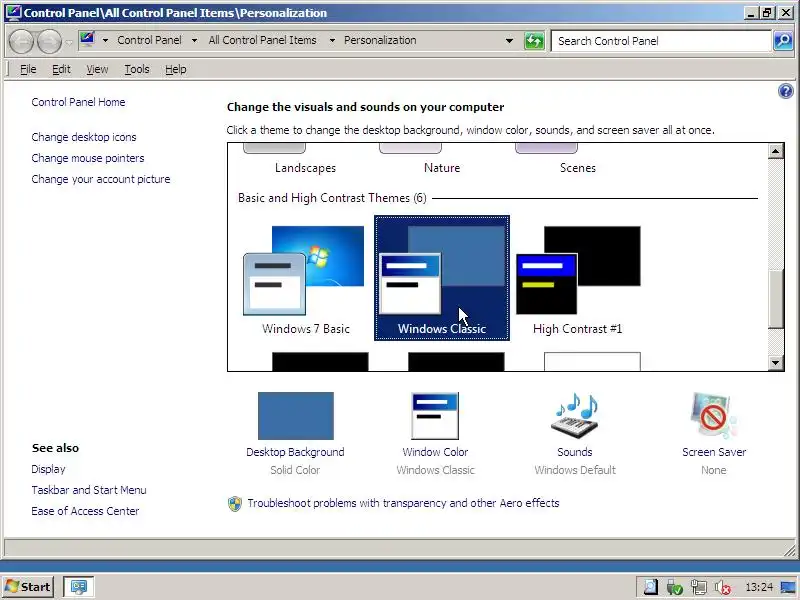
Task: Click the Personalization taskbar button
Action: [78, 587]
